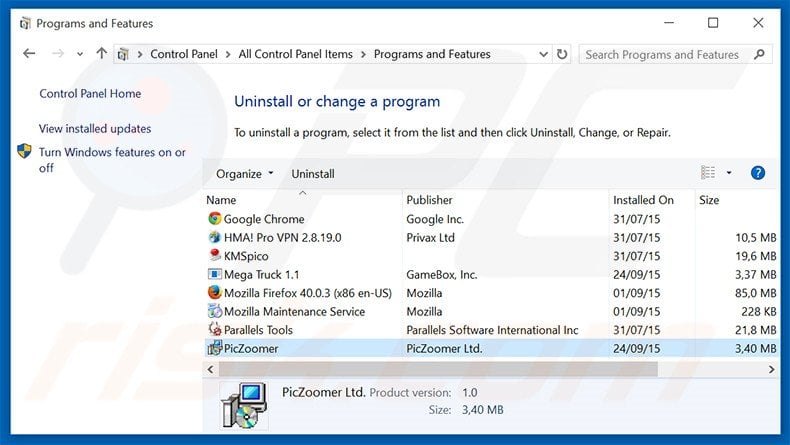Click the 3,37 MB size cell

pyautogui.click(x=755, y=275)
